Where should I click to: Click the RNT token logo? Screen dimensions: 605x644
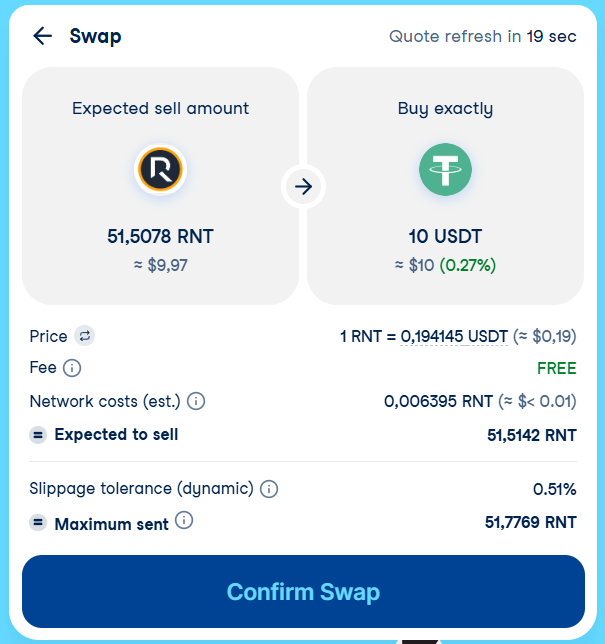[x=160, y=169]
